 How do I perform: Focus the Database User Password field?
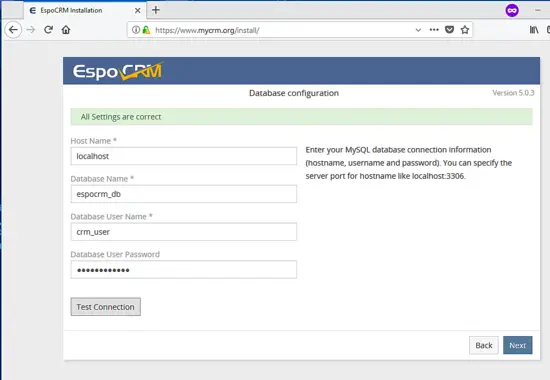tap(183, 270)
